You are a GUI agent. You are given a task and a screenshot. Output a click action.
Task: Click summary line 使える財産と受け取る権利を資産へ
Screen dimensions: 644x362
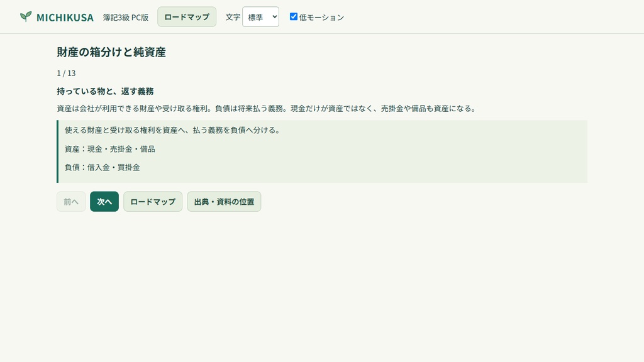click(x=172, y=130)
